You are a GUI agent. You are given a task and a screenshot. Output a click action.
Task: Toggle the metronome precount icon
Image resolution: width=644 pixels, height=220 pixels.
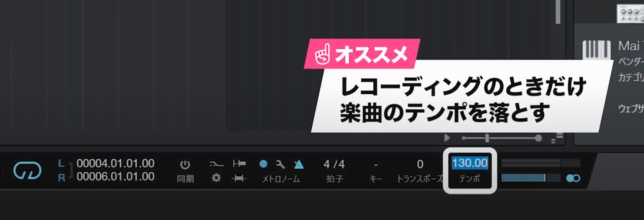click(x=299, y=164)
